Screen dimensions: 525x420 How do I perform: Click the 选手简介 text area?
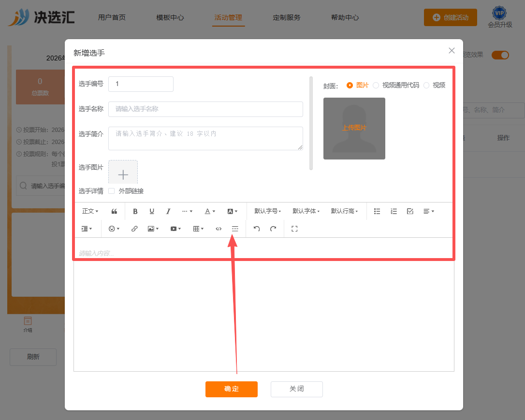click(205, 138)
